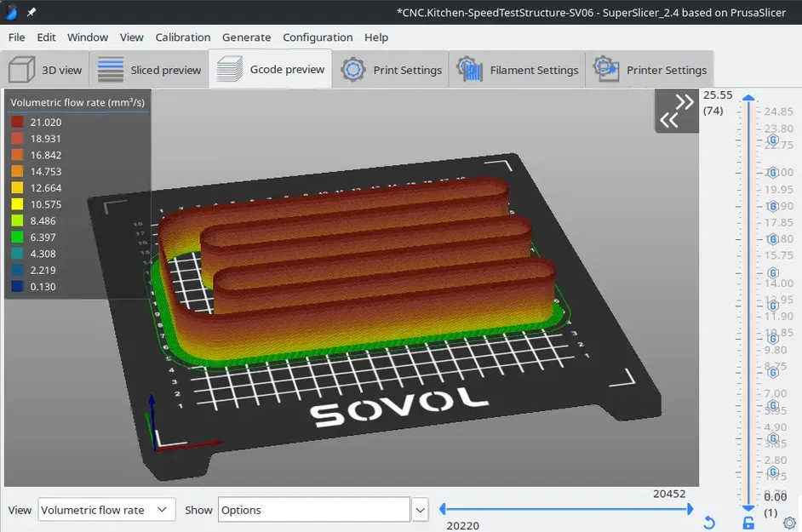Toggle the layer slider lock icon
802x532 pixels.
[748, 523]
